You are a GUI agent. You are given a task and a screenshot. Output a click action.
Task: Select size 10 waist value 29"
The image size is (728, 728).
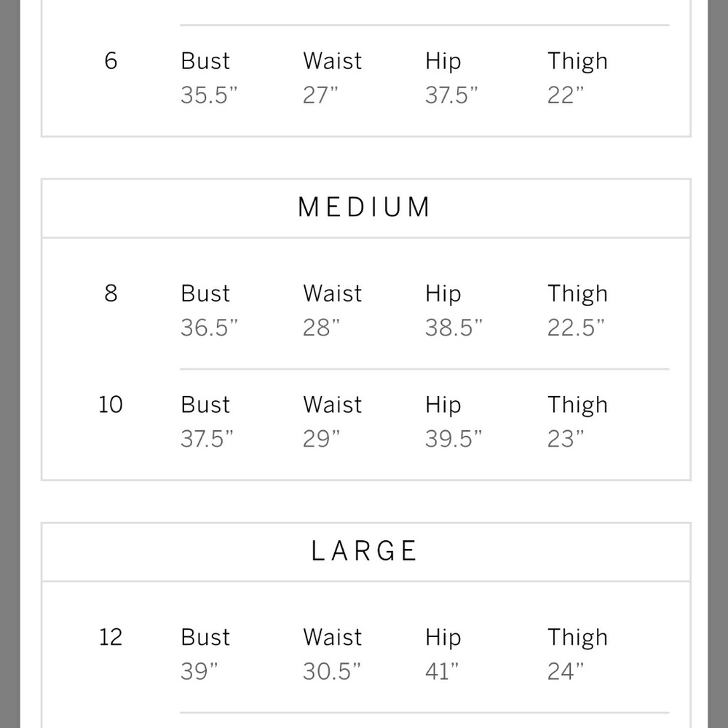[x=321, y=439]
